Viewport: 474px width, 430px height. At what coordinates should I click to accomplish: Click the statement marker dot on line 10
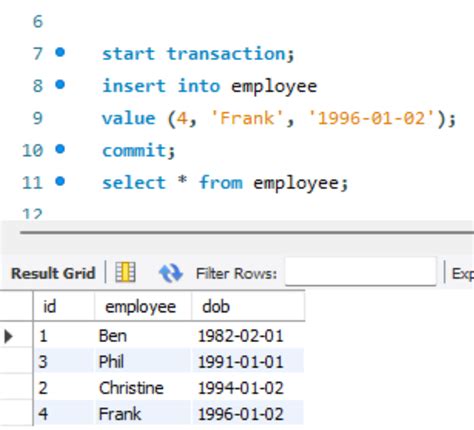click(60, 149)
